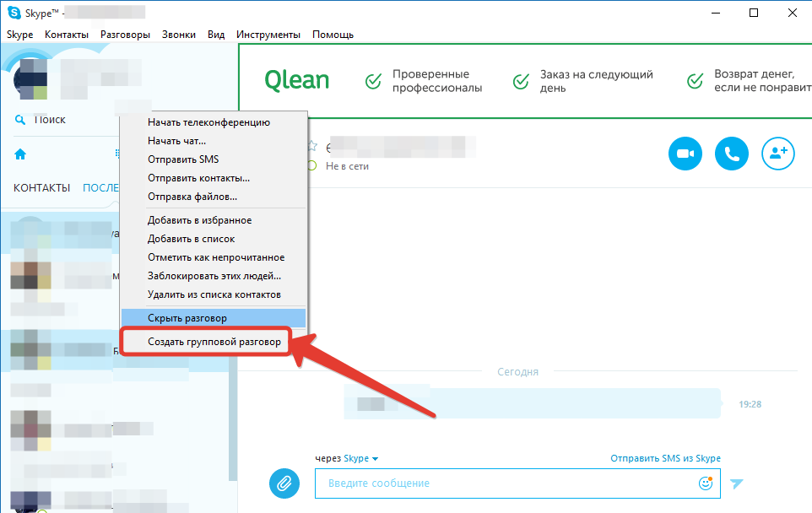The image size is (812, 513).
Task: Open the Skype menu
Action: [19, 35]
